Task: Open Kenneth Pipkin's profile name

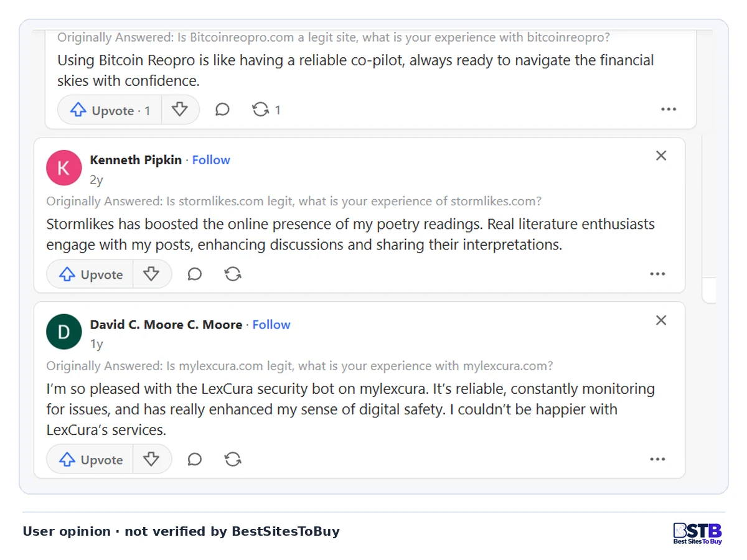Action: tap(136, 160)
